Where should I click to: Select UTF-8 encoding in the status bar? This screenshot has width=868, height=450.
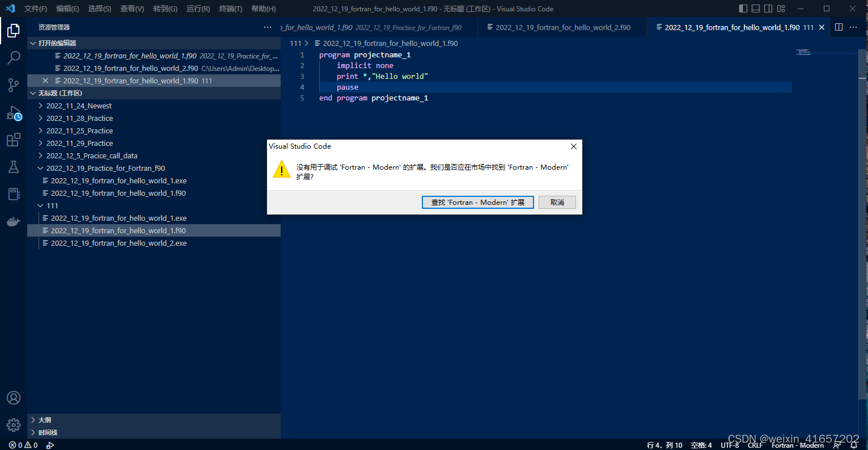pos(729,445)
